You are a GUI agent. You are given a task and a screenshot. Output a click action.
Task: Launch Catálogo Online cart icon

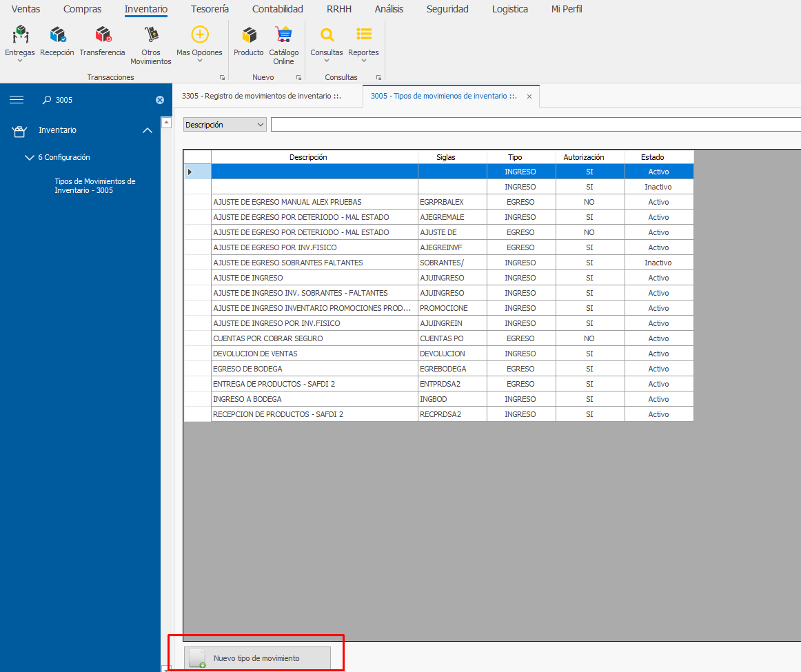pyautogui.click(x=283, y=35)
